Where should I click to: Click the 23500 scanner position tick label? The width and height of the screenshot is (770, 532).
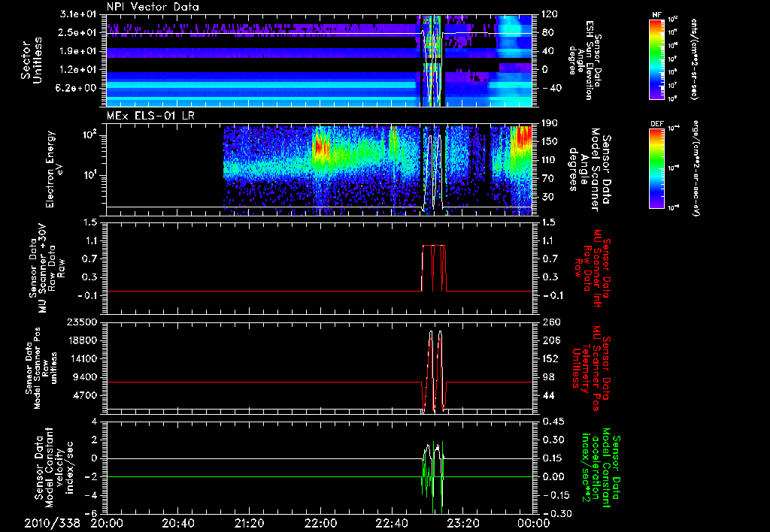point(82,322)
